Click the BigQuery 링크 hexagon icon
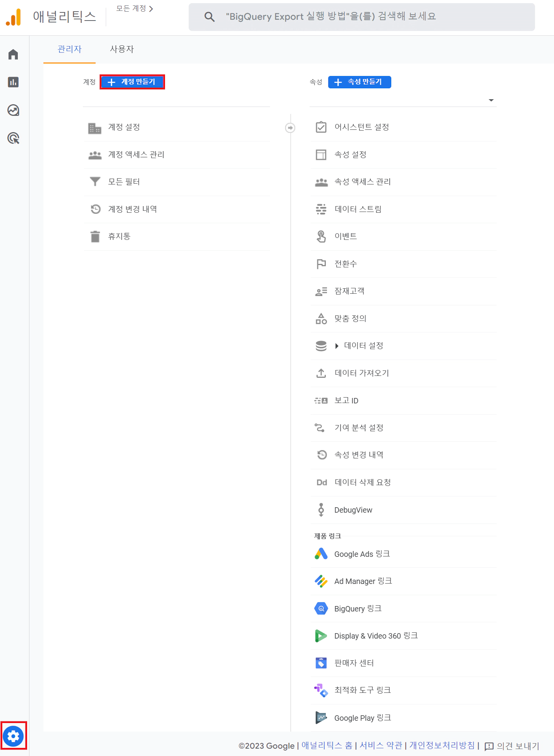The image size is (554, 756). pyautogui.click(x=321, y=608)
